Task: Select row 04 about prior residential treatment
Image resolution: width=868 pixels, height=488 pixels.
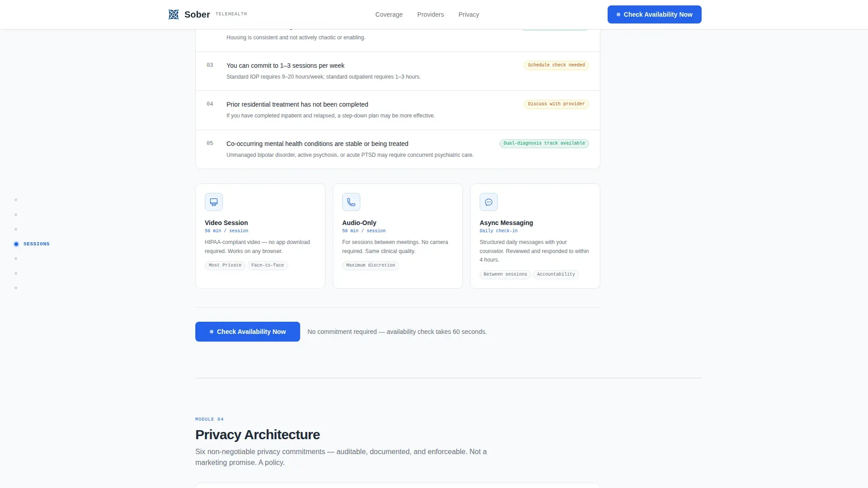Action: (398, 110)
